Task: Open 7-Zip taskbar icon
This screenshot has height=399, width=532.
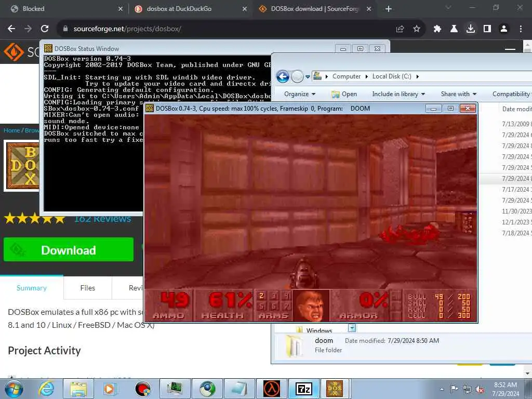Action: point(303,389)
